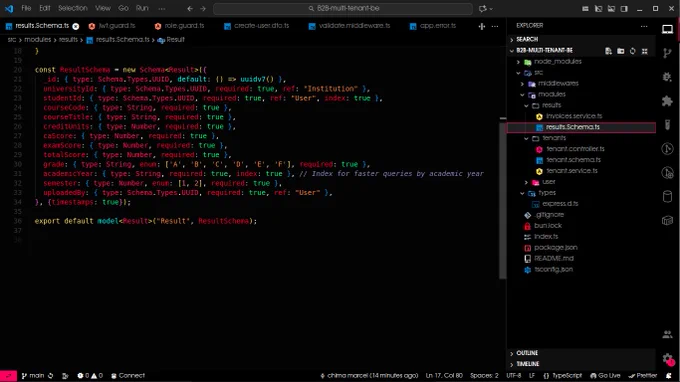Image resolution: width=680 pixels, height=382 pixels.
Task: Open the View menu
Action: click(x=103, y=8)
